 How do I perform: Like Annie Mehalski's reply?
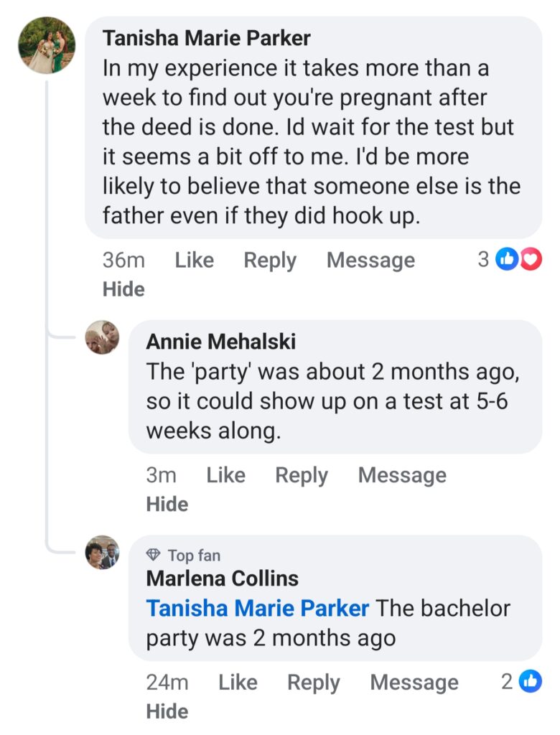tap(225, 475)
